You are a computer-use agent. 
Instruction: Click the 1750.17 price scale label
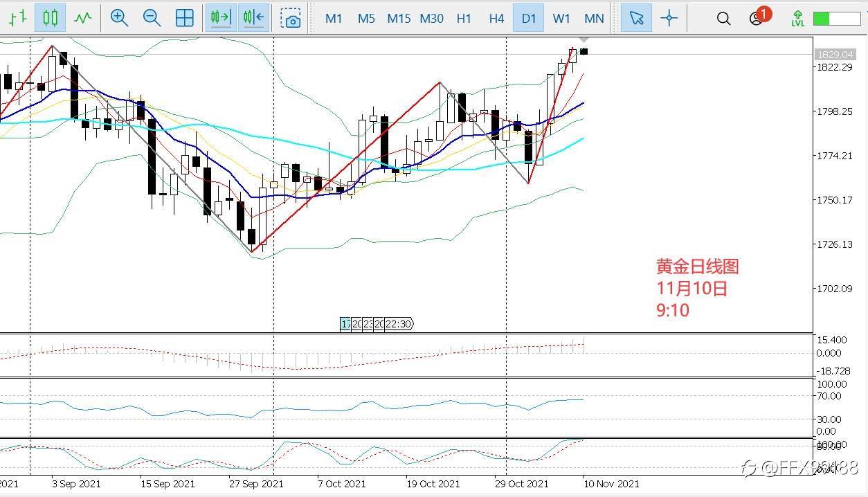pos(834,200)
